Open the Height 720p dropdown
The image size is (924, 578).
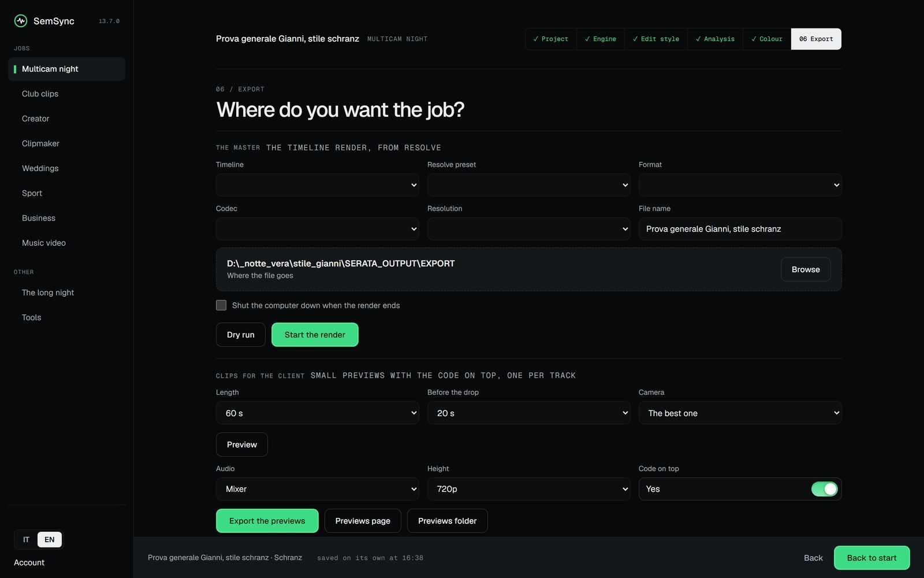pyautogui.click(x=529, y=489)
